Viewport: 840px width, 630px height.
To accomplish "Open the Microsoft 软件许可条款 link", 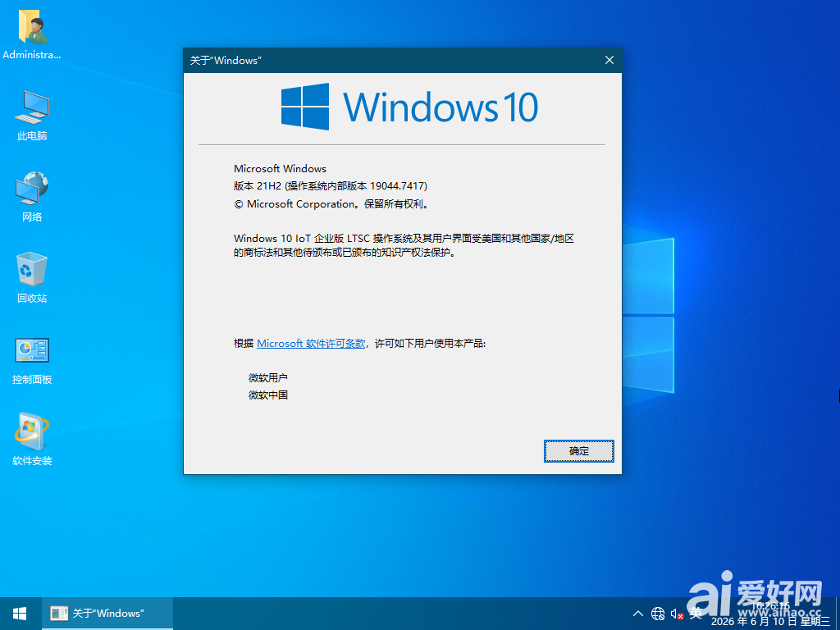I will click(311, 344).
